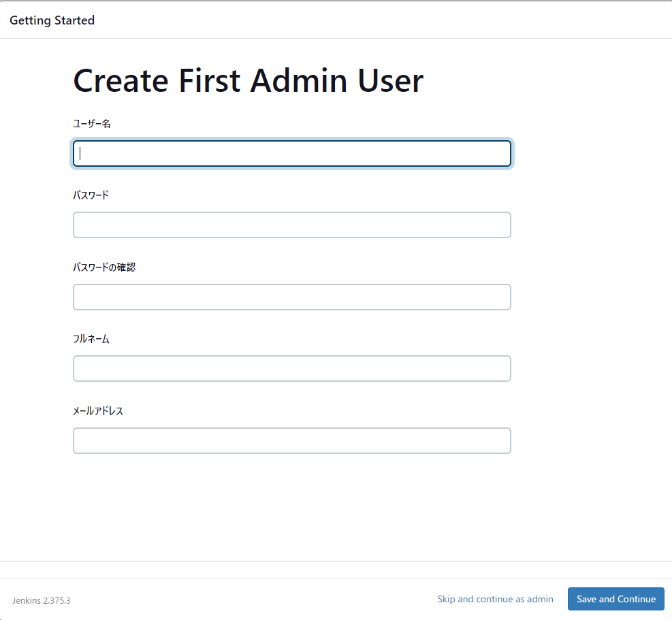
Task: Click the パスワード field label
Action: click(91, 195)
